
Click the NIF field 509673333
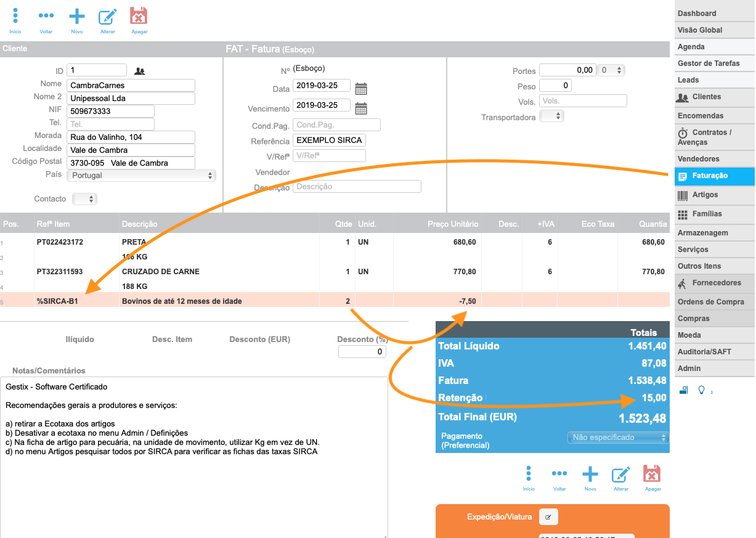(110, 112)
